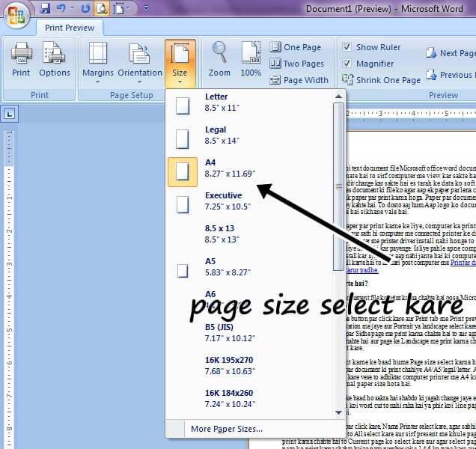476x449 pixels.
Task: Click the paper size list scrollbar thumb
Action: (338, 186)
